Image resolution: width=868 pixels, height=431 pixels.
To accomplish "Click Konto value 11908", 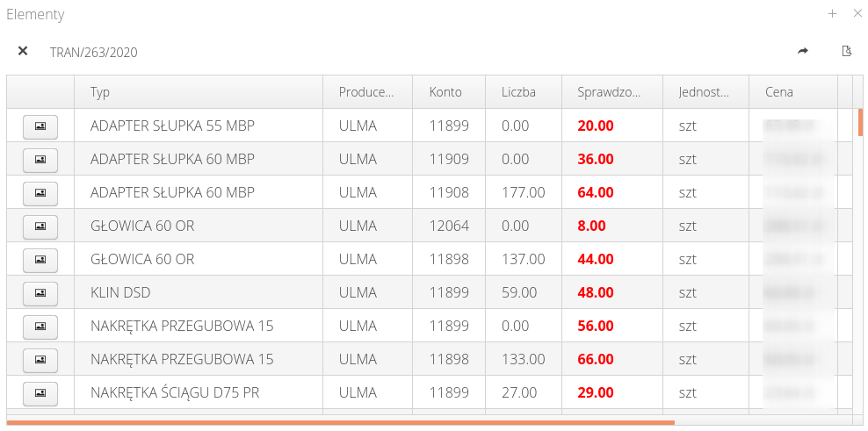I will [449, 192].
